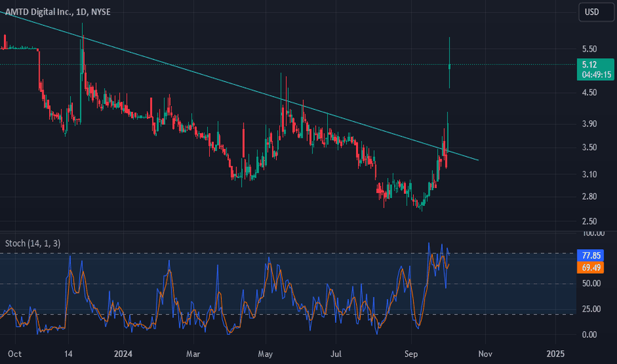This screenshot has width=617, height=364.
Task: Click the Mar label on time axis
Action: [x=193, y=354]
